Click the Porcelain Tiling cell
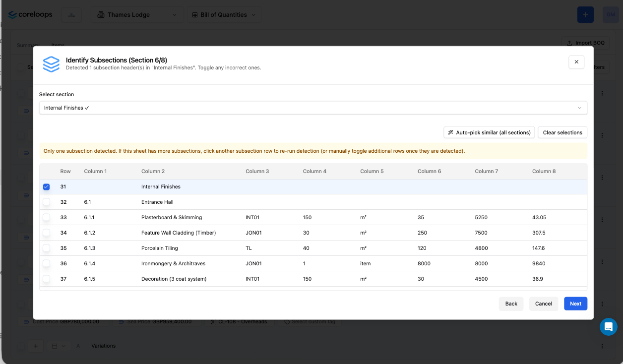This screenshot has height=364, width=623. point(160,248)
